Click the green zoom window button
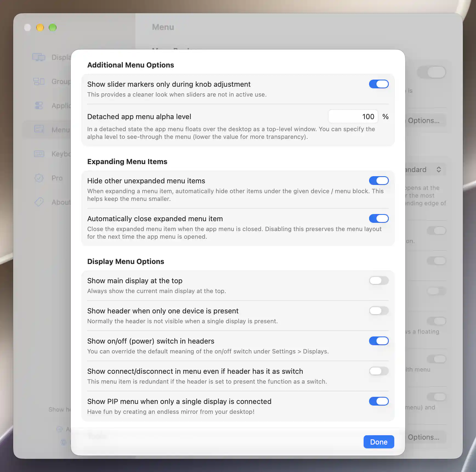This screenshot has width=476, height=472. coord(53,27)
